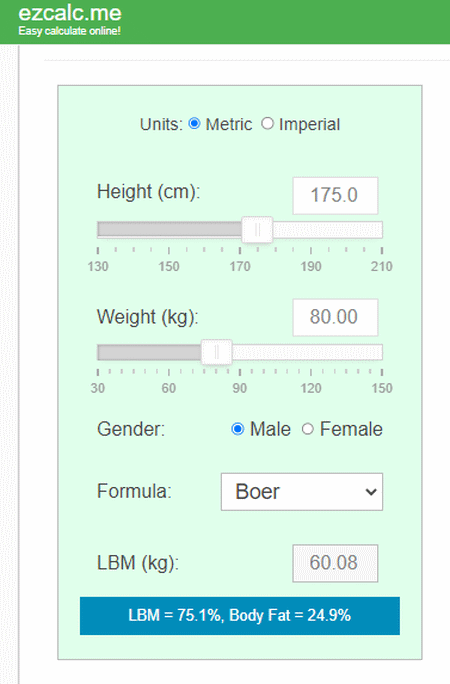Choose Male gender option
Image resolution: width=450 pixels, height=684 pixels.
coord(238,429)
